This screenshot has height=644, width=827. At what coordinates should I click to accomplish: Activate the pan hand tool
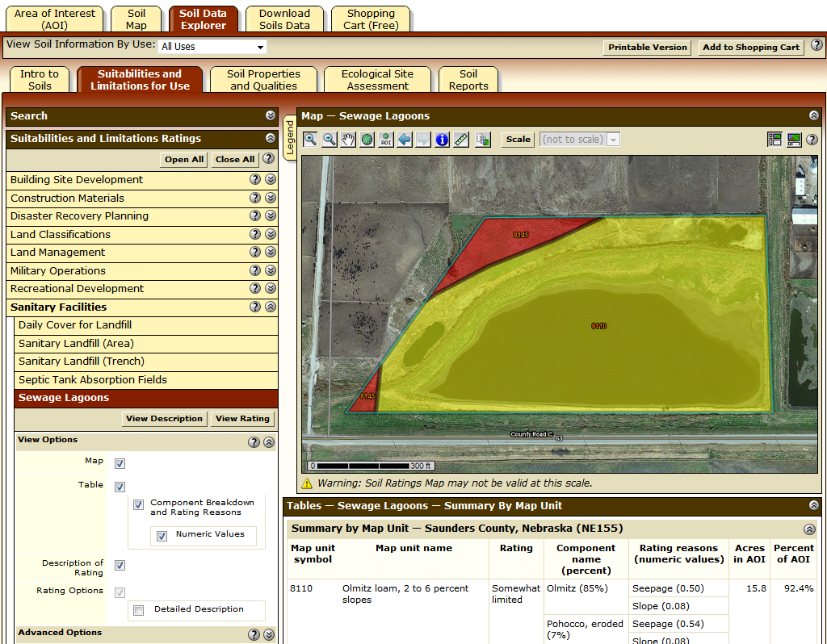348,140
